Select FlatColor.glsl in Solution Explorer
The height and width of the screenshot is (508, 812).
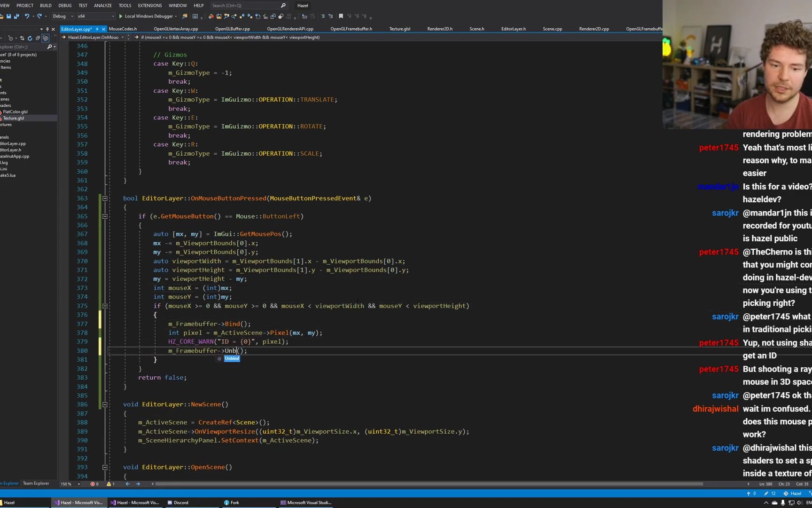[15, 112]
